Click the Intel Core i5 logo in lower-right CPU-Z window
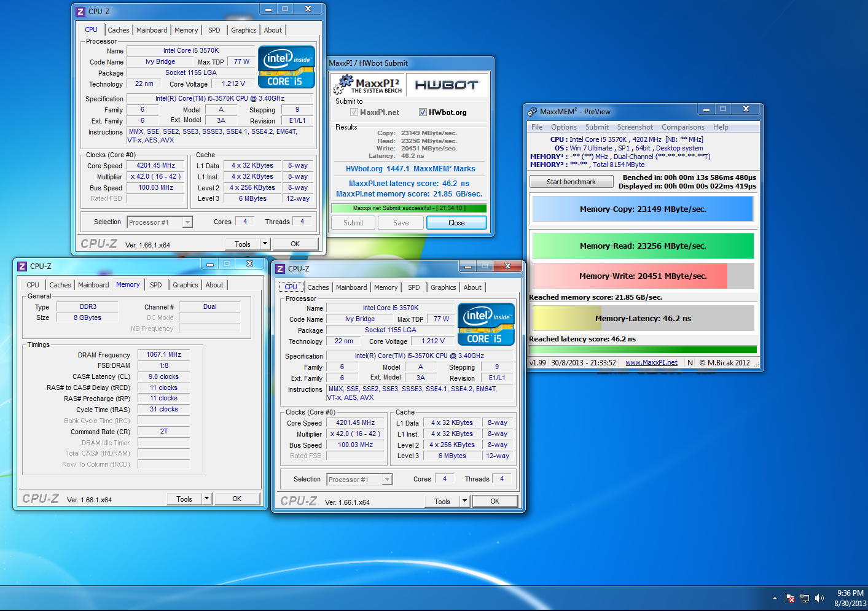The height and width of the screenshot is (611, 868). pos(486,324)
